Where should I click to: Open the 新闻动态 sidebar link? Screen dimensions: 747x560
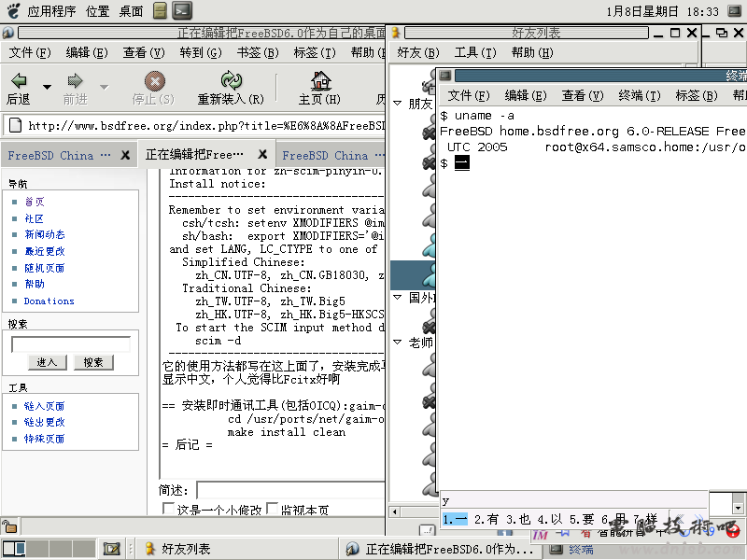(44, 234)
